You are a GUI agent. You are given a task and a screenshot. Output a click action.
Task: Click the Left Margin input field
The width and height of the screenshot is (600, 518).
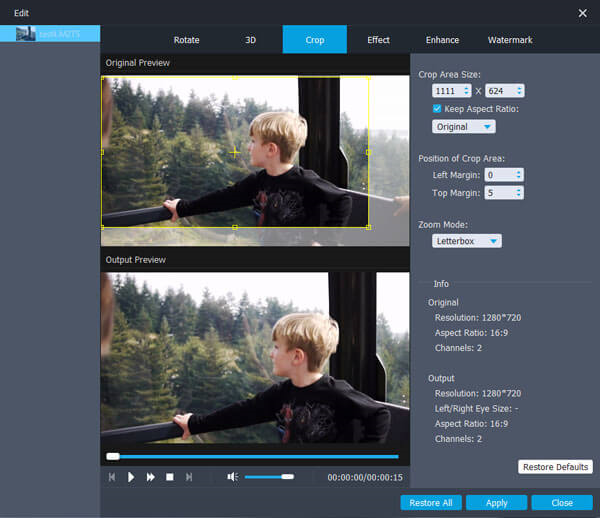(498, 174)
